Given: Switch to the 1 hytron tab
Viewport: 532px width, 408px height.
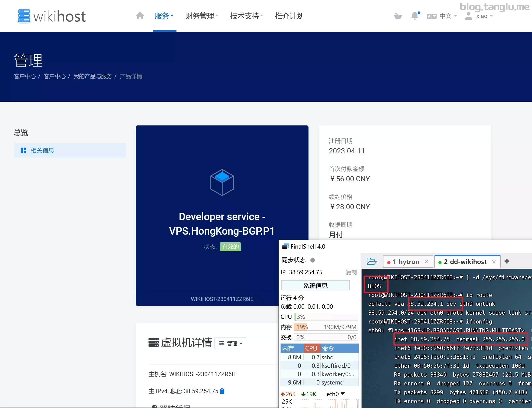Looking at the screenshot, I should tap(406, 262).
